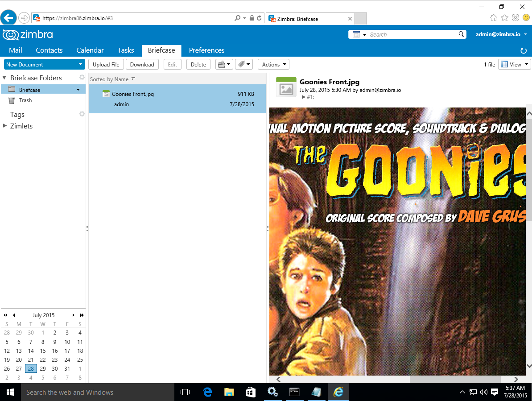Open the admin@zimbra.io account menu
The width and height of the screenshot is (532, 401).
coord(501,34)
